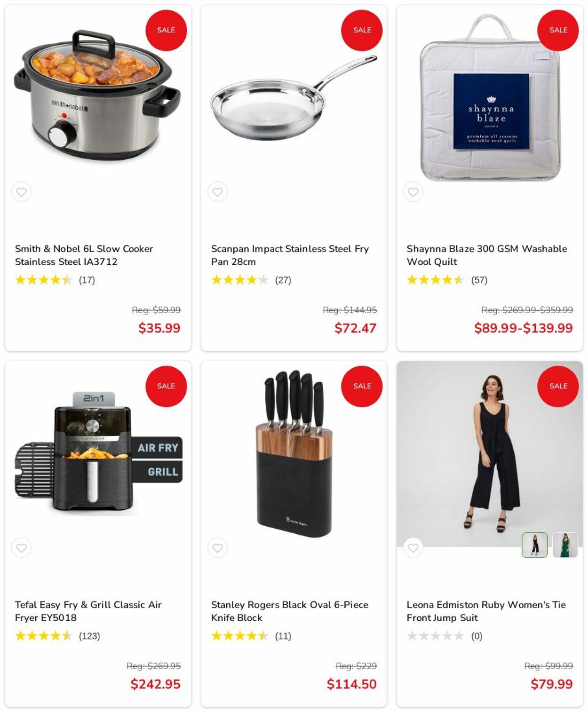Choose the black jumpsuit color swatch
This screenshot has width=588, height=712.
pos(535,545)
